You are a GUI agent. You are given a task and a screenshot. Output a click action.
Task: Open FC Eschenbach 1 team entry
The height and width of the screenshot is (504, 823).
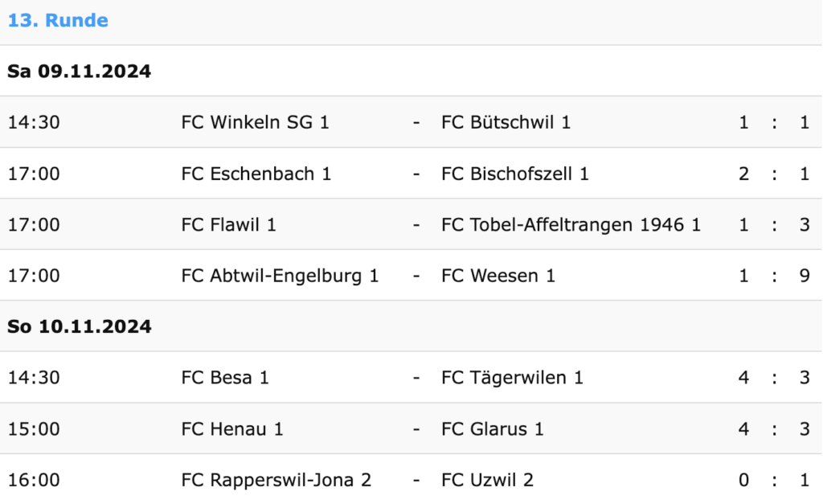pos(256,174)
